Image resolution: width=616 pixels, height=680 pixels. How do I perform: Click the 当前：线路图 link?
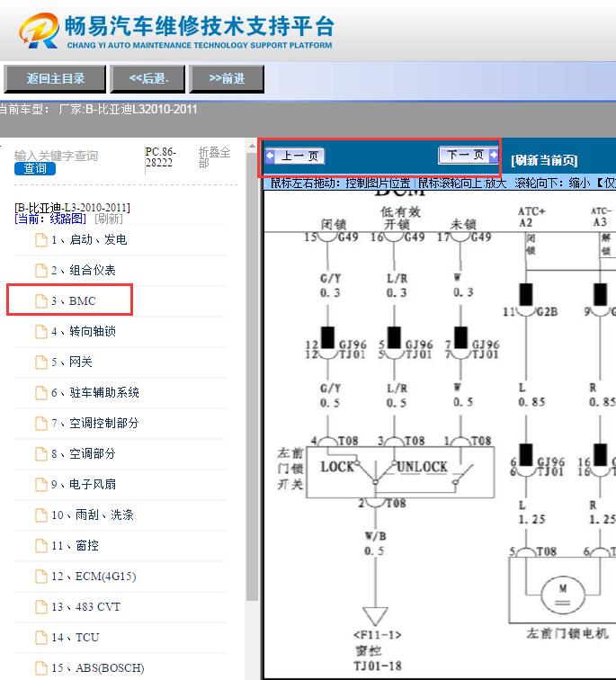pos(50,219)
